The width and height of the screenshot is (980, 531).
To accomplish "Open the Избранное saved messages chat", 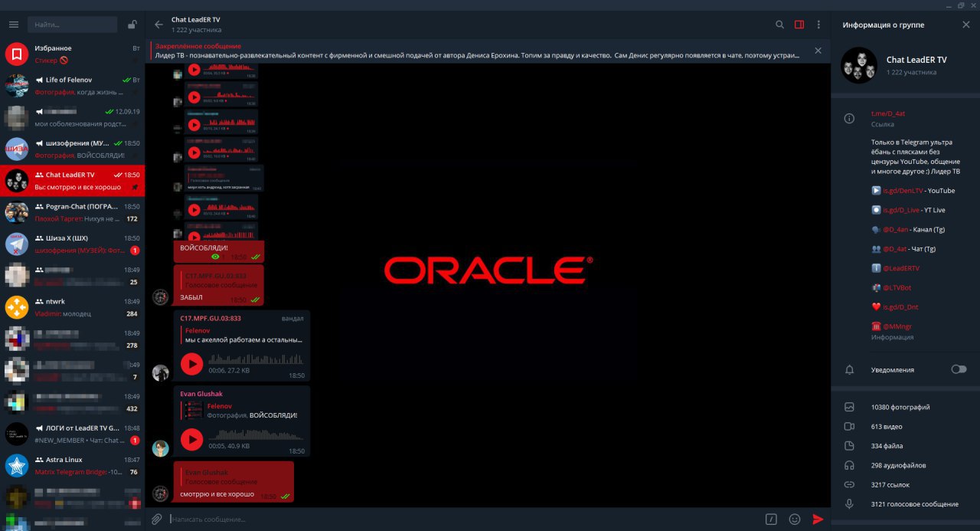I will pyautogui.click(x=73, y=54).
